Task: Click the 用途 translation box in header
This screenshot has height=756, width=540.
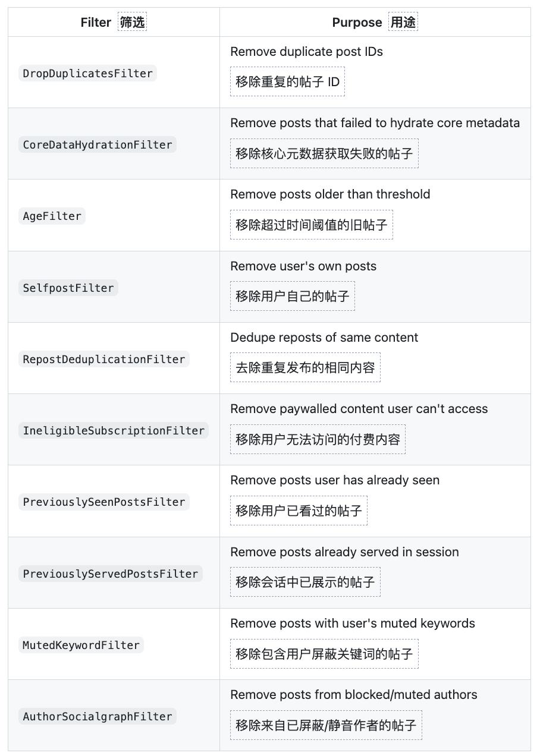Action: point(403,23)
